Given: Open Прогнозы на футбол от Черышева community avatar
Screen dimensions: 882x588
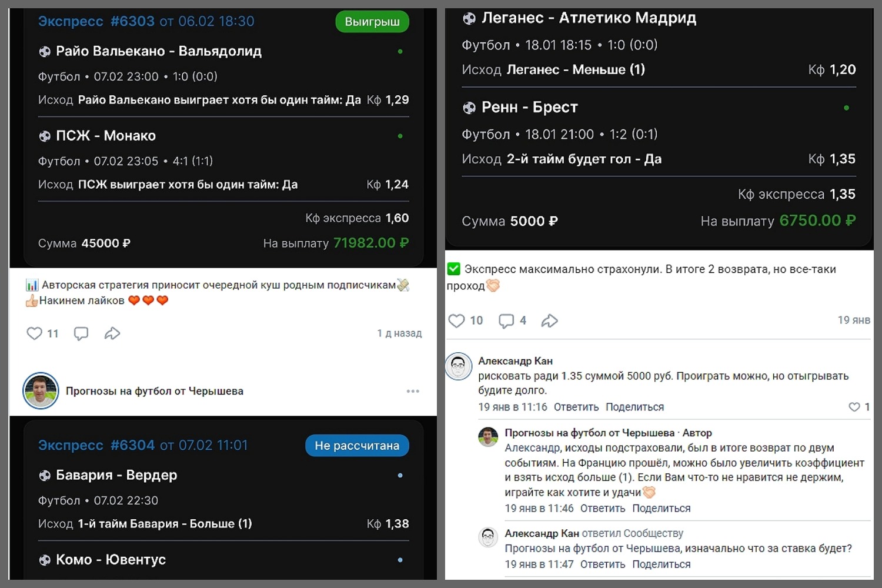Looking at the screenshot, I should tap(41, 391).
